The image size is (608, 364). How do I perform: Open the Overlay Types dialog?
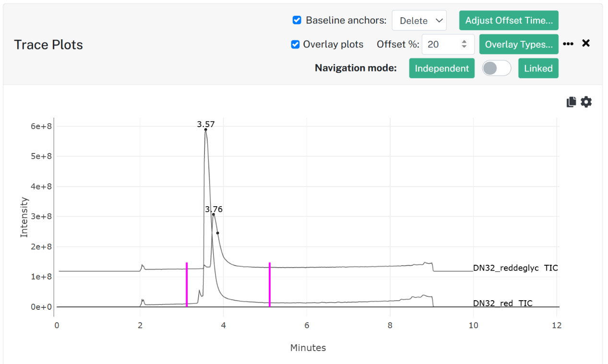[x=519, y=44]
